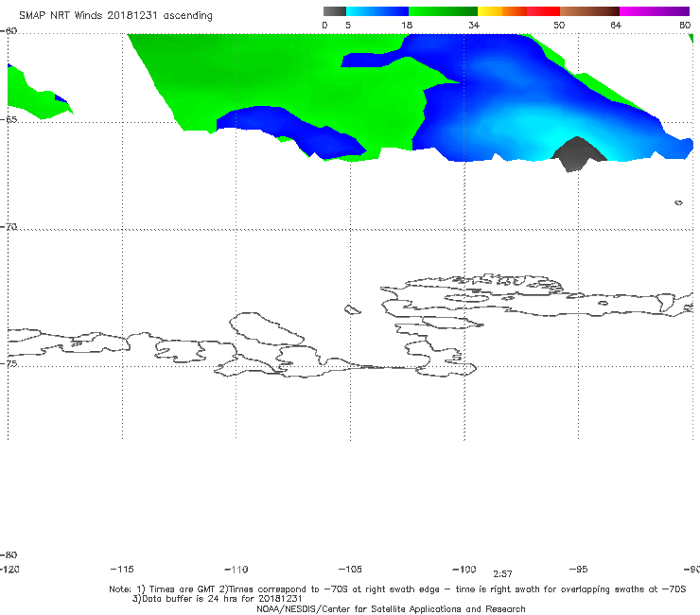
Task: Click the '64' label under color bar
Action: (616, 26)
